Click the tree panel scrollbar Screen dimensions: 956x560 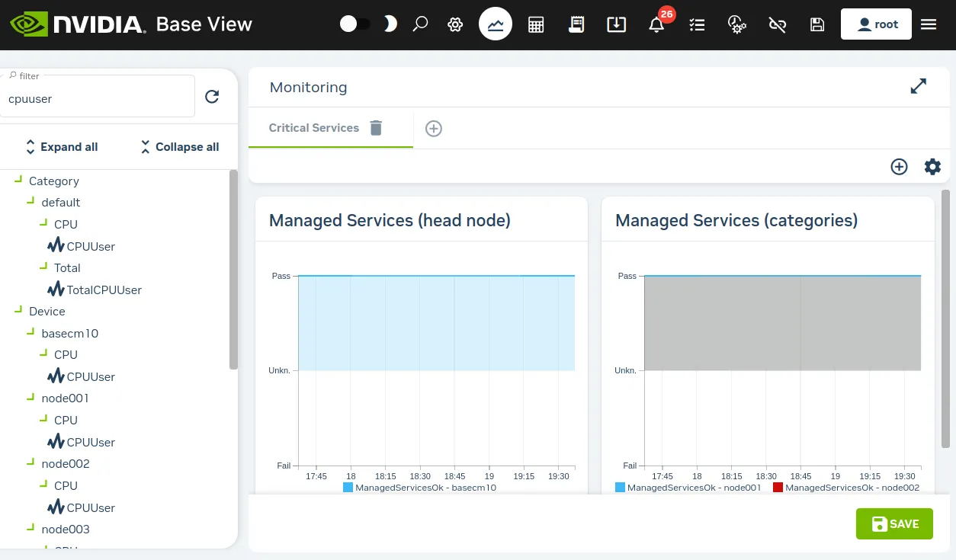coord(233,270)
